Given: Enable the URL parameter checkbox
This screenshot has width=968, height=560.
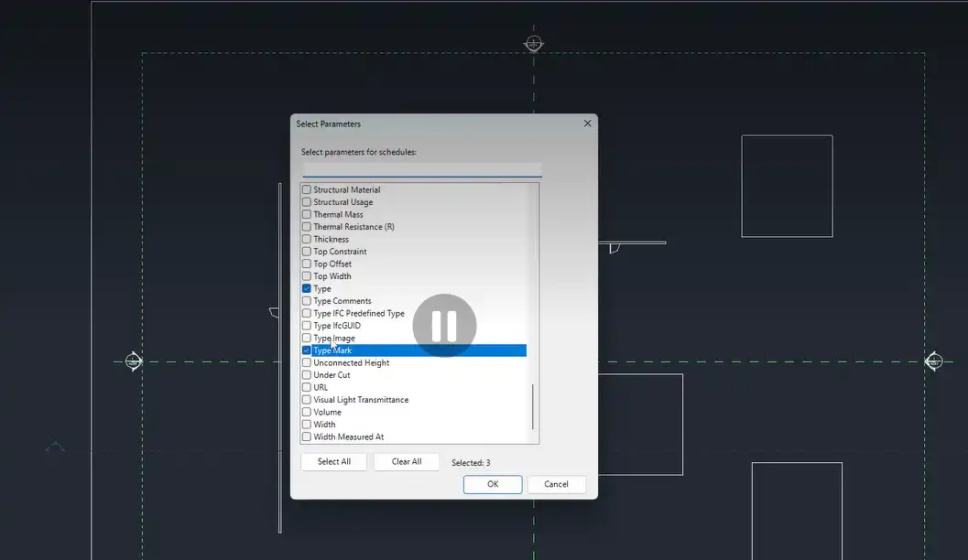Looking at the screenshot, I should pos(306,387).
